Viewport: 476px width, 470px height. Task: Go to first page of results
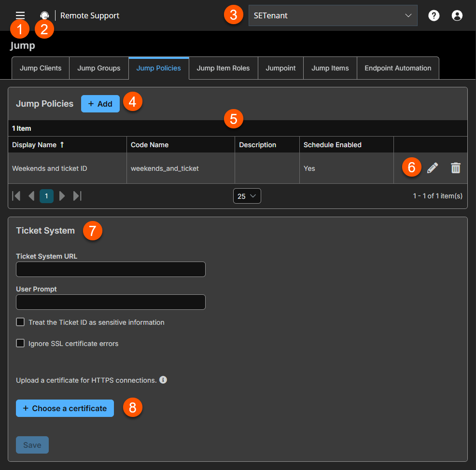[16, 196]
